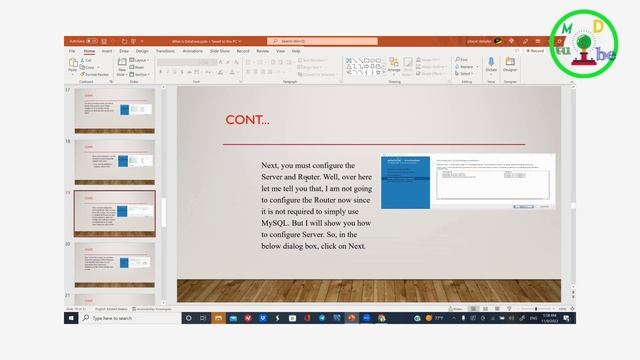This screenshot has height=360, width=640.
Task: Toggle Underline formatting
Action: [175, 72]
